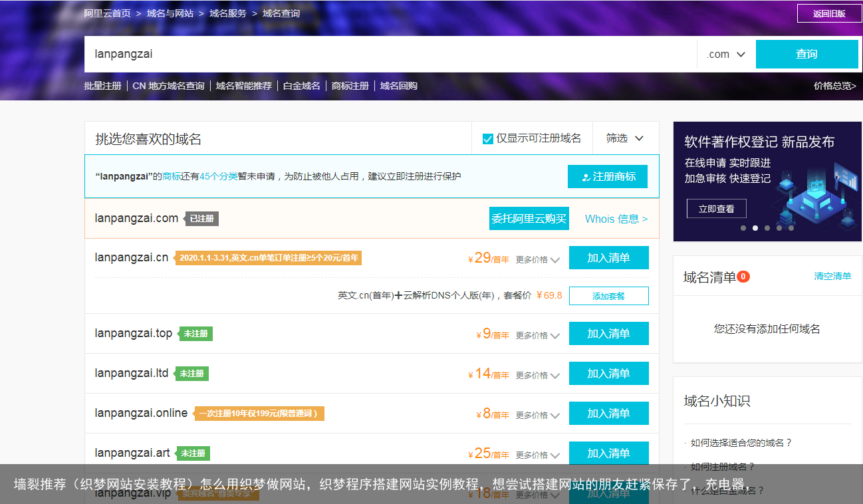The width and height of the screenshot is (863, 504).
Task: Select 批量注册 menu item
Action: coord(102,86)
